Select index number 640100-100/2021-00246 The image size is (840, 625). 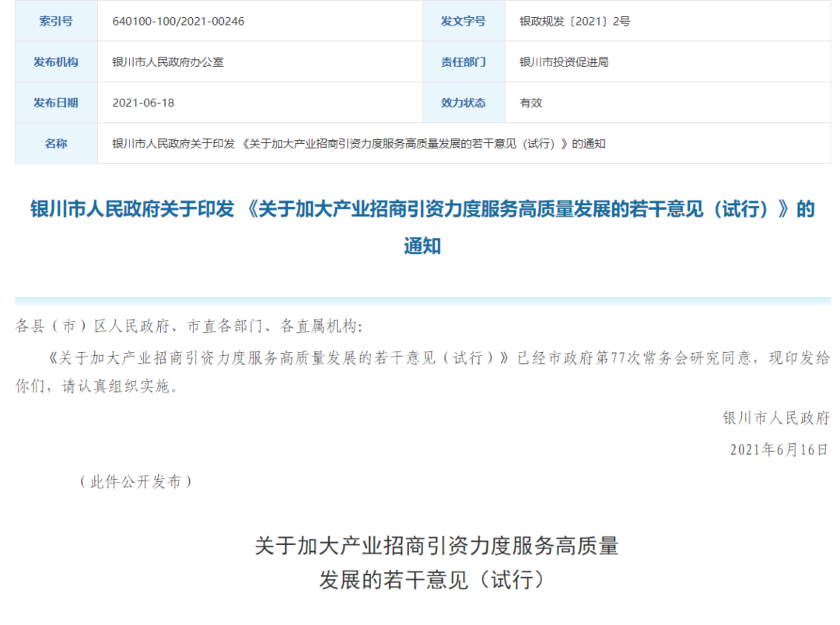(178, 21)
